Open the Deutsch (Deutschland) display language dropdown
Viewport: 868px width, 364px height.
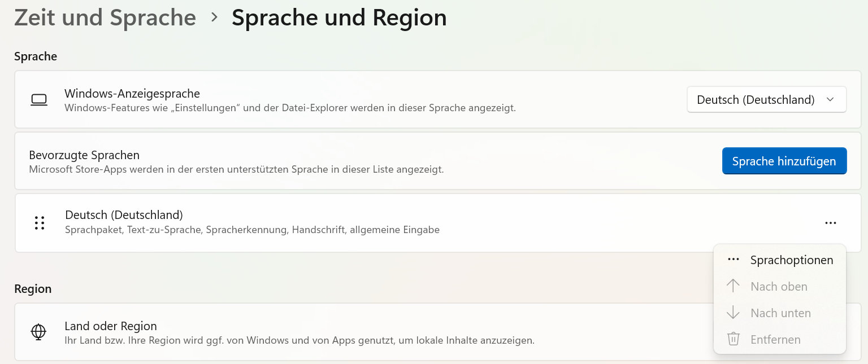tap(766, 100)
